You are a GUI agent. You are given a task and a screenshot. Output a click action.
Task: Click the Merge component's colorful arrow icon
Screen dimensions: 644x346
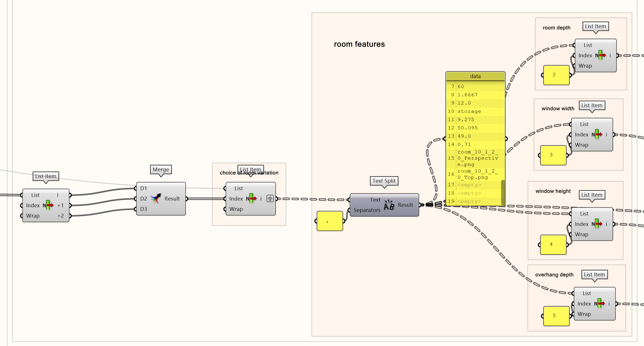(x=156, y=199)
